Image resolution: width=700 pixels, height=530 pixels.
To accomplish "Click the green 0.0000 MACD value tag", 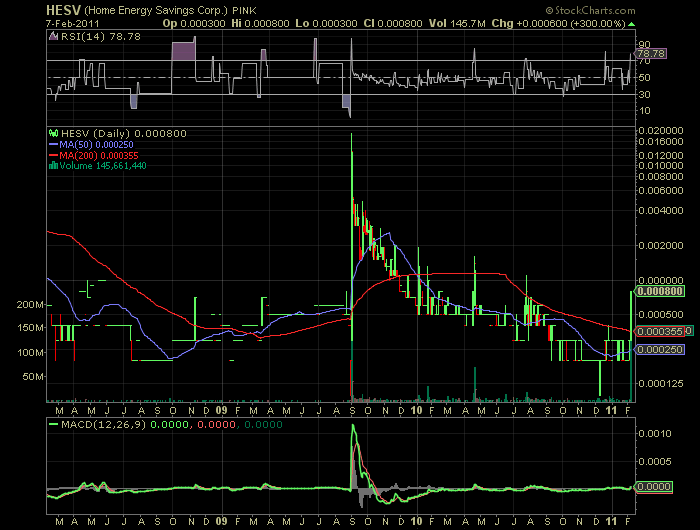I will pos(654,487).
